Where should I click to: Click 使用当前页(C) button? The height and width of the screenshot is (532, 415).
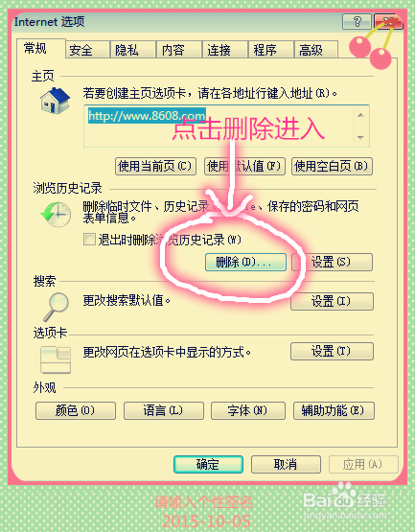pos(155,166)
